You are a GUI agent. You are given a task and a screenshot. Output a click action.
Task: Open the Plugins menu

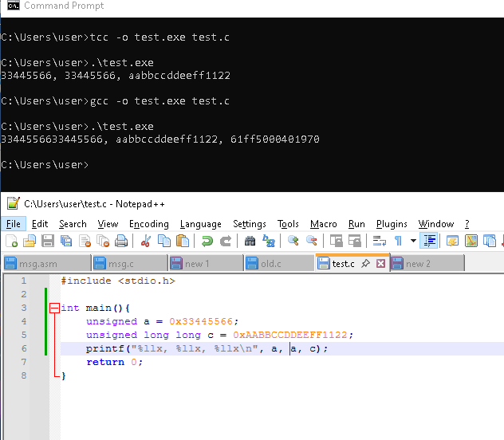(x=392, y=224)
